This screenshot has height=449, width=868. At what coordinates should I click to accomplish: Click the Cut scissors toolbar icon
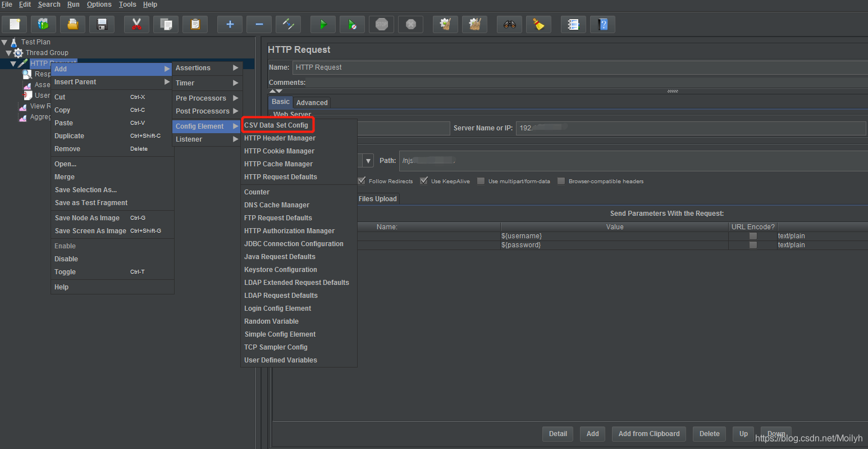click(x=136, y=24)
